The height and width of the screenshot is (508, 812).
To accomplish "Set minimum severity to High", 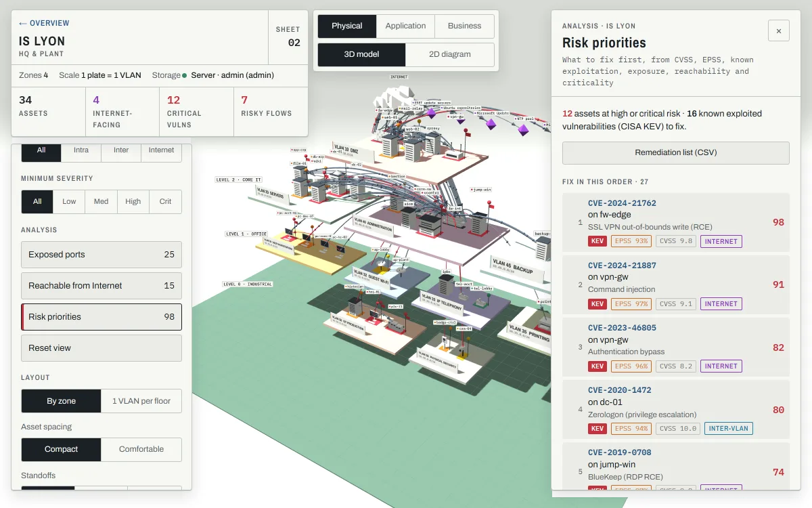I will (x=133, y=201).
